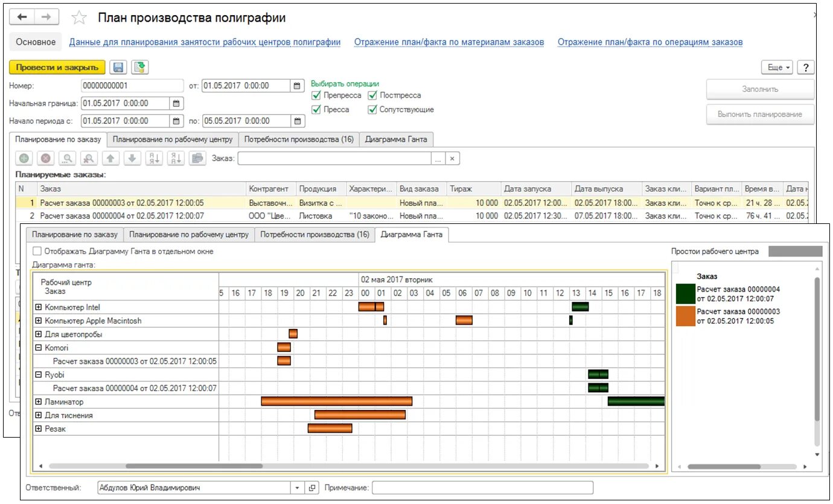Screen dimensions: 833x504
Task: Move the order row down with arrow icon
Action: click(x=132, y=158)
